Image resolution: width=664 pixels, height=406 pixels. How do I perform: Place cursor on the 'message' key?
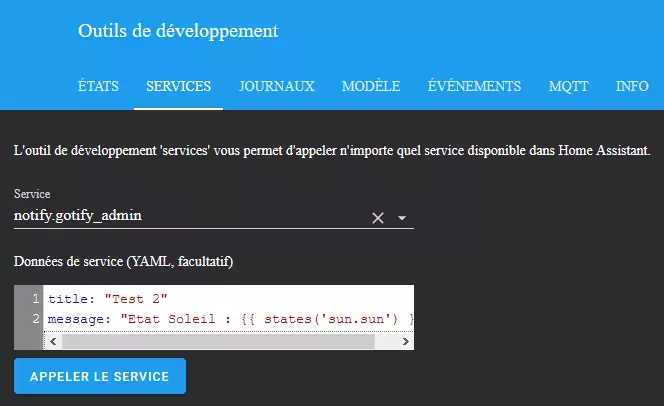(76, 319)
